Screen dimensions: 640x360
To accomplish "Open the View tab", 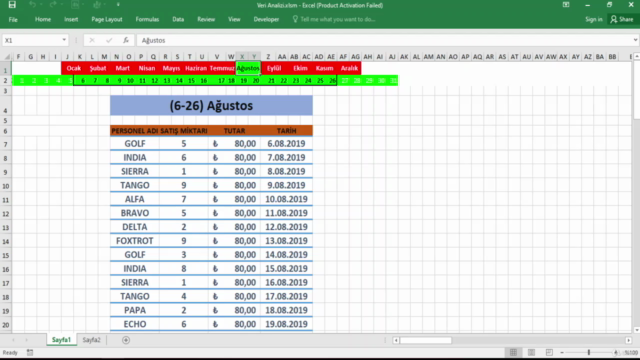I will coord(234,19).
